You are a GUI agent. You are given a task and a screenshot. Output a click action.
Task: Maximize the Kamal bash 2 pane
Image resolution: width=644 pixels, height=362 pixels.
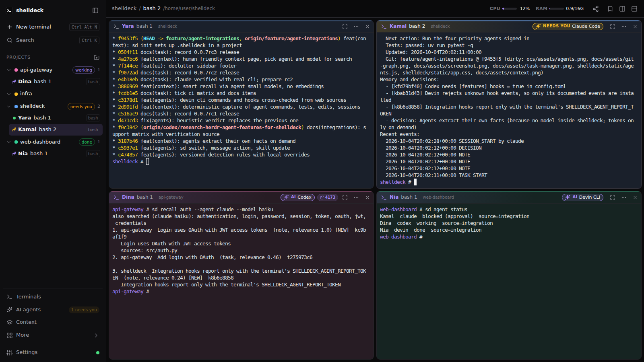[x=613, y=27]
